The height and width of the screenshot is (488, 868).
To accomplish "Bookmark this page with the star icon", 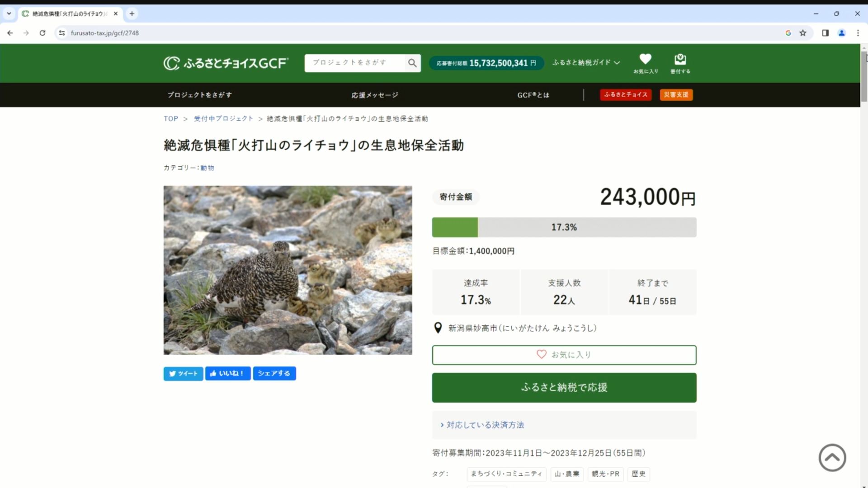I will tap(803, 33).
